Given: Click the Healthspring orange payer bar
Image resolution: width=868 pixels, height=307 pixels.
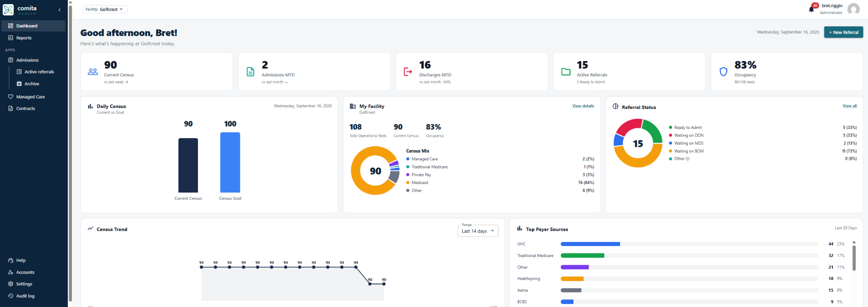Looking at the screenshot, I should click(x=572, y=279).
